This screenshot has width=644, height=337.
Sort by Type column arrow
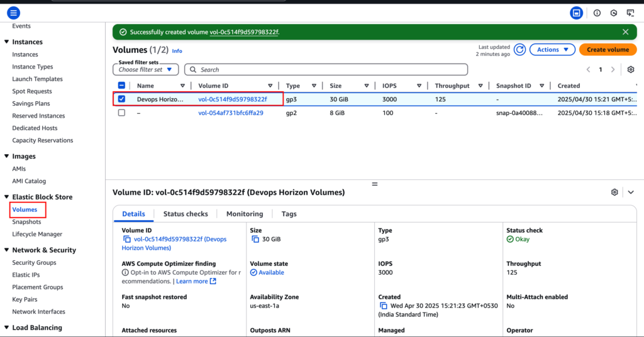pos(314,86)
